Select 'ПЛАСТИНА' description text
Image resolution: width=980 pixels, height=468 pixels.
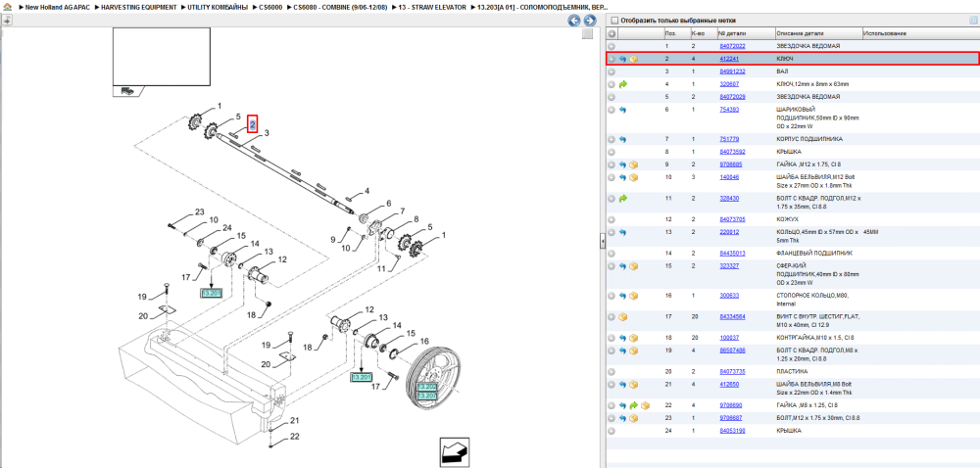[x=791, y=371]
